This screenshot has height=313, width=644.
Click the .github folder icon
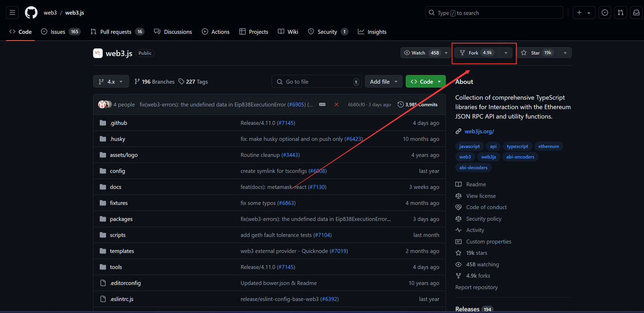[103, 123]
